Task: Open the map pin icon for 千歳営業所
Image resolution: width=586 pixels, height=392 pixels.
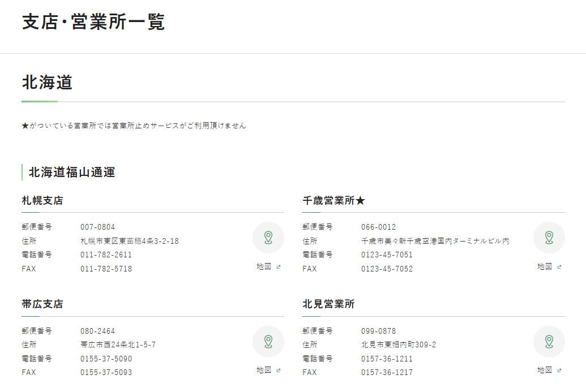Action: coord(549,238)
